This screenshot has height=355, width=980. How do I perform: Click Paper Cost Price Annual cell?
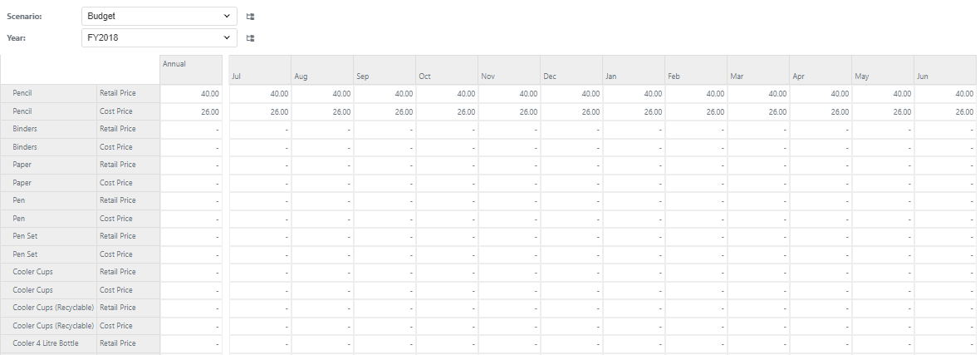(x=191, y=183)
